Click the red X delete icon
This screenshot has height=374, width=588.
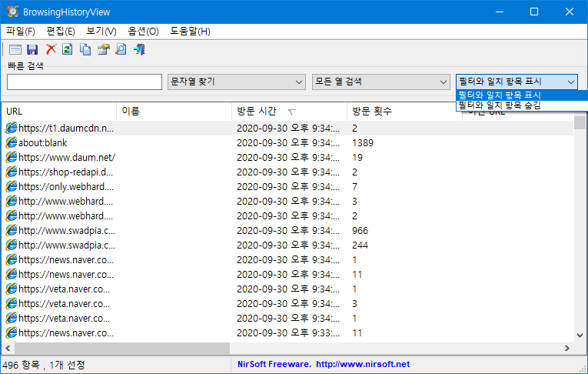click(51, 49)
